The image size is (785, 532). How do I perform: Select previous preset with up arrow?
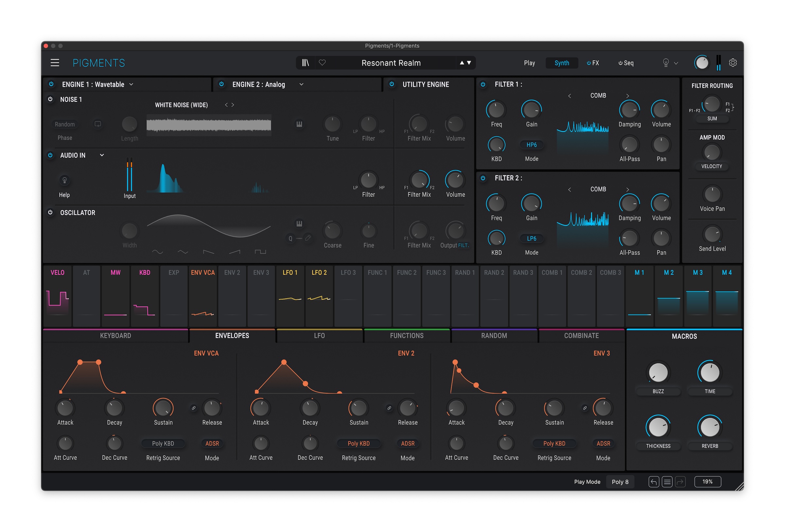point(462,63)
